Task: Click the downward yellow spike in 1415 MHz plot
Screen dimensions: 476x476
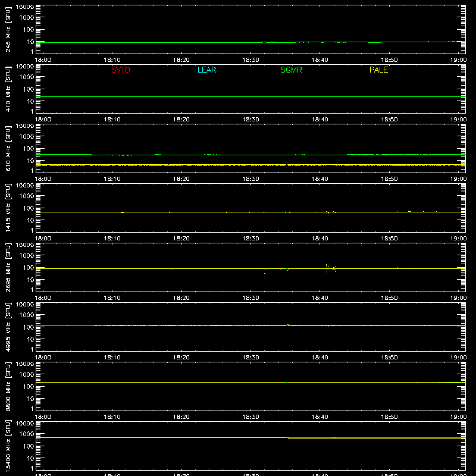Action: tap(328, 214)
